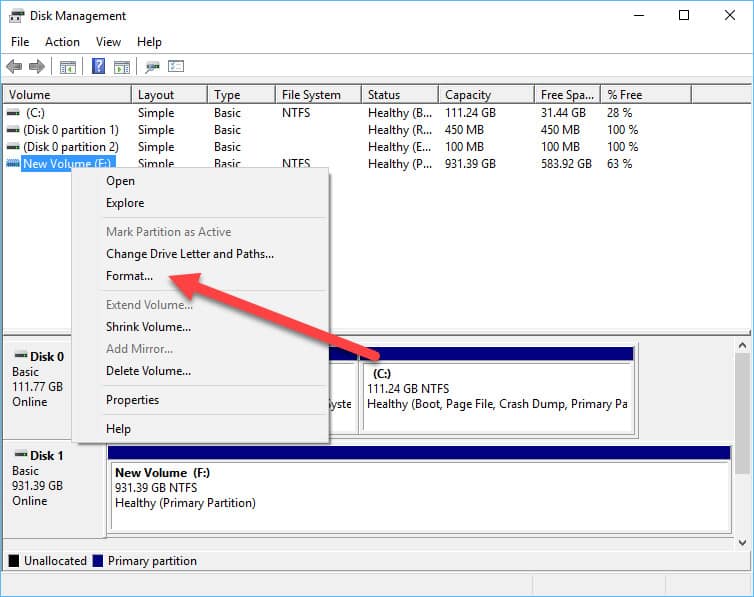Click the (C:) volume drive icon
This screenshot has height=597, width=754.
[x=13, y=113]
